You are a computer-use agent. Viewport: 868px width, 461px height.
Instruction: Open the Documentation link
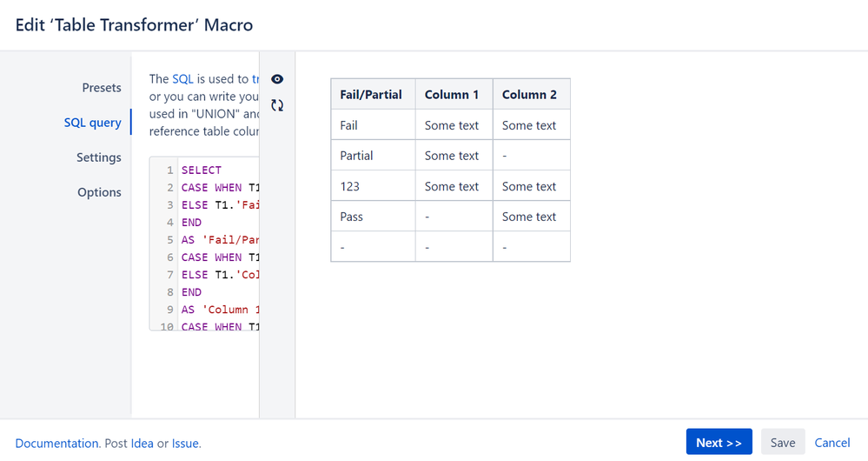(x=56, y=444)
